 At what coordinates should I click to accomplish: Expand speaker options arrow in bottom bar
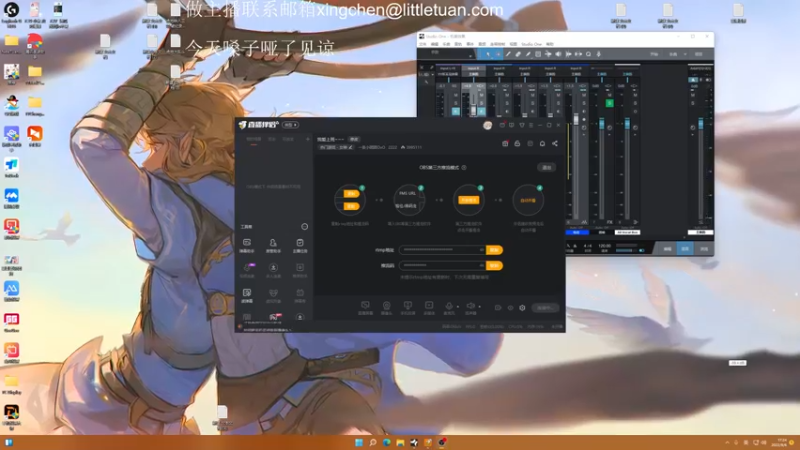pos(480,307)
